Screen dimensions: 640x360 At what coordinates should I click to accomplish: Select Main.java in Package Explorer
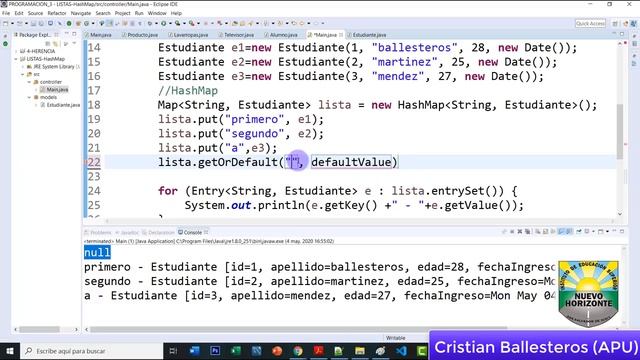point(54,90)
